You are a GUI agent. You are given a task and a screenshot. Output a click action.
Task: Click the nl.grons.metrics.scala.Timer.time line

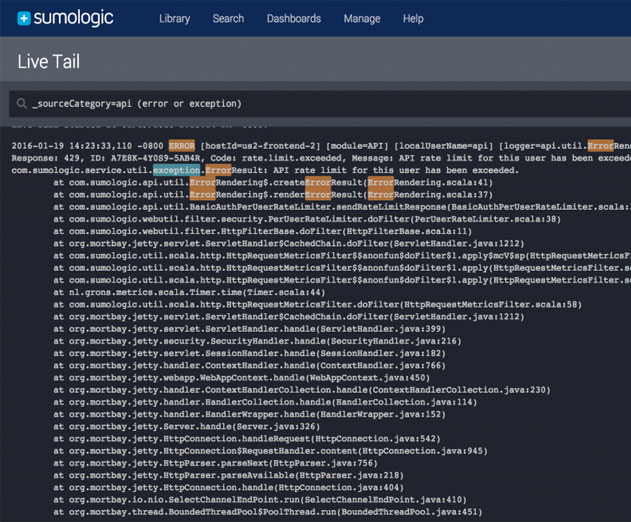point(189,292)
